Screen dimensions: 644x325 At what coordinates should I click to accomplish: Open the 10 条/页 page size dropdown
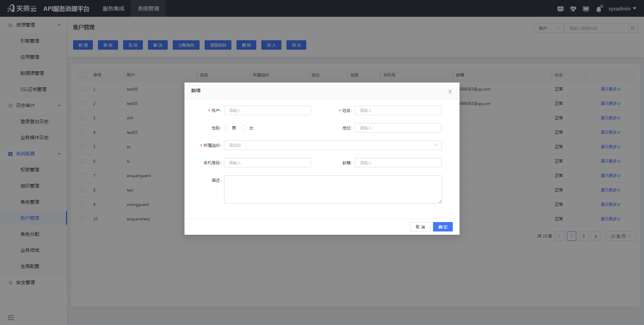(621, 236)
